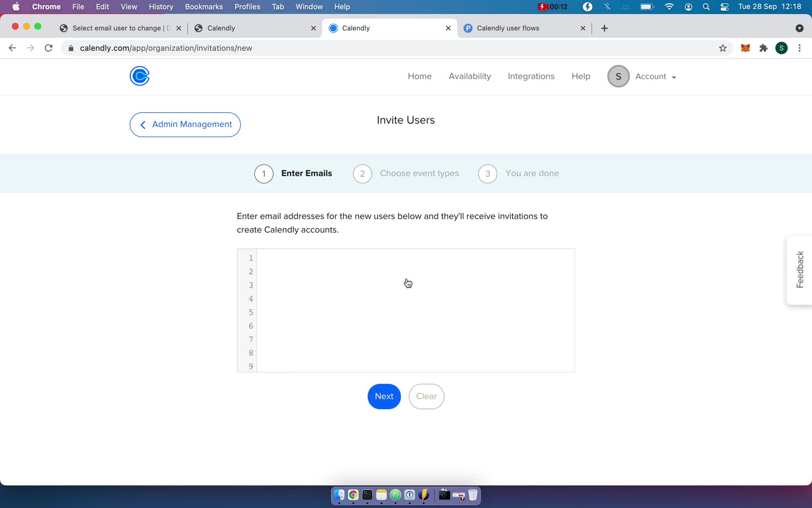Open the Integrations page
The image size is (812, 508).
[x=531, y=76]
